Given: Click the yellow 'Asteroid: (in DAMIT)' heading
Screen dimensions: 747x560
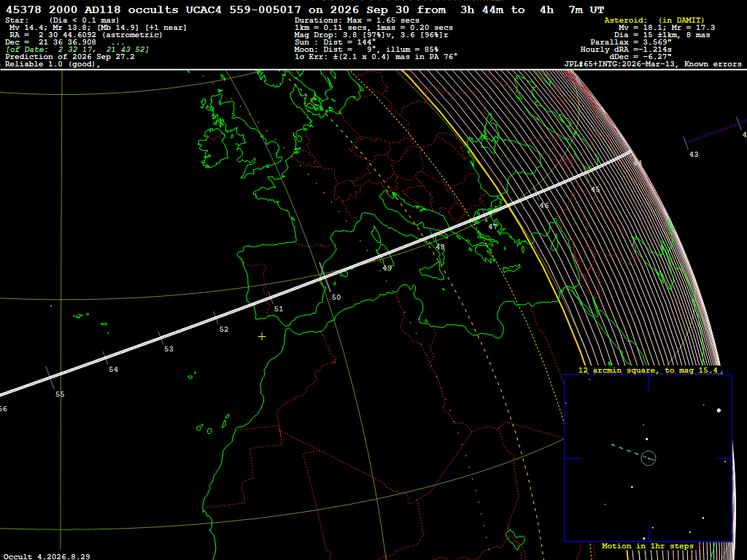Looking at the screenshot, I should click(654, 20).
